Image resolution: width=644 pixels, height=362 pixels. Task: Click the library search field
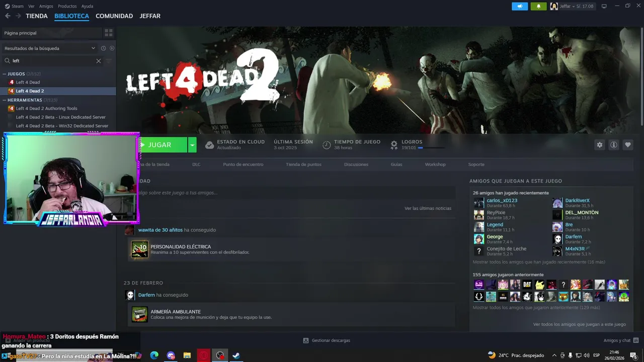tap(54, 61)
